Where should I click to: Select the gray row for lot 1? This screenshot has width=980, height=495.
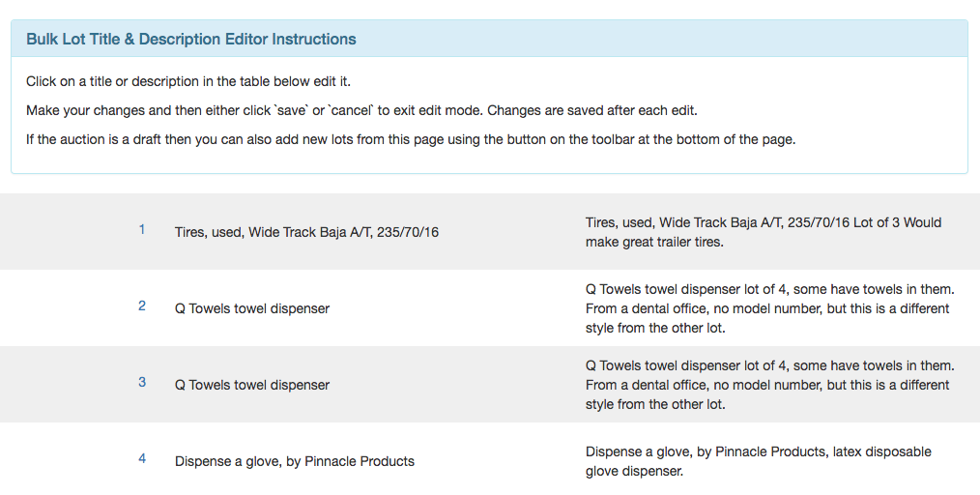(x=490, y=232)
